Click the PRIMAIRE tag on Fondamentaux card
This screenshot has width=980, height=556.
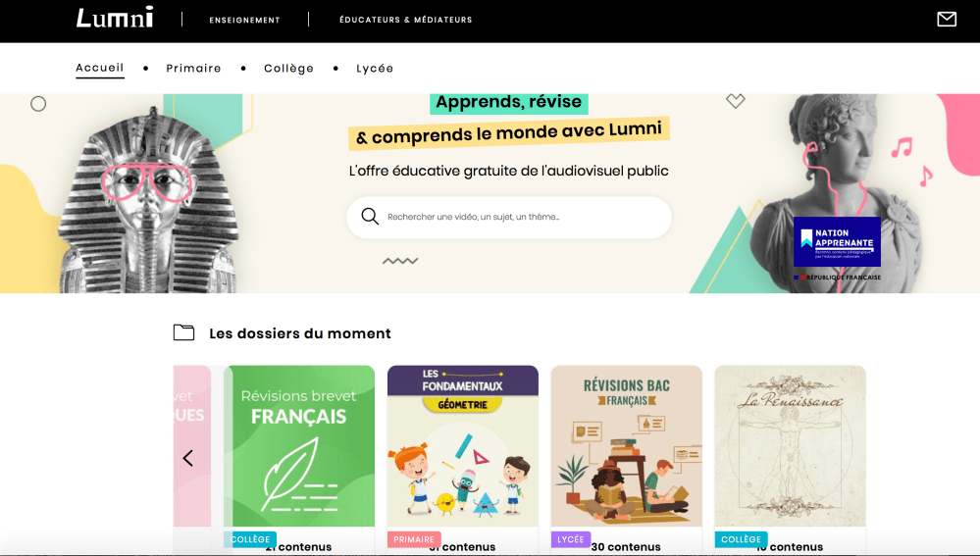point(414,539)
